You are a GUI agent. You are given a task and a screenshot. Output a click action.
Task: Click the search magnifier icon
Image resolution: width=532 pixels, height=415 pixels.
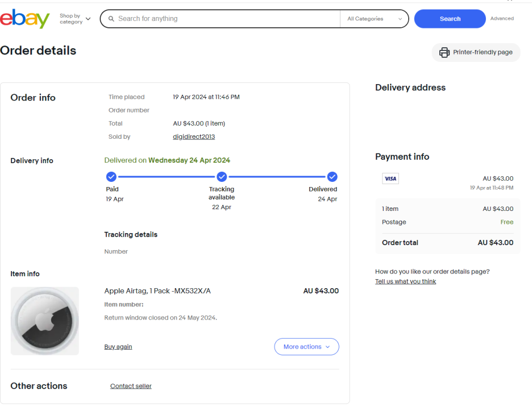111,19
